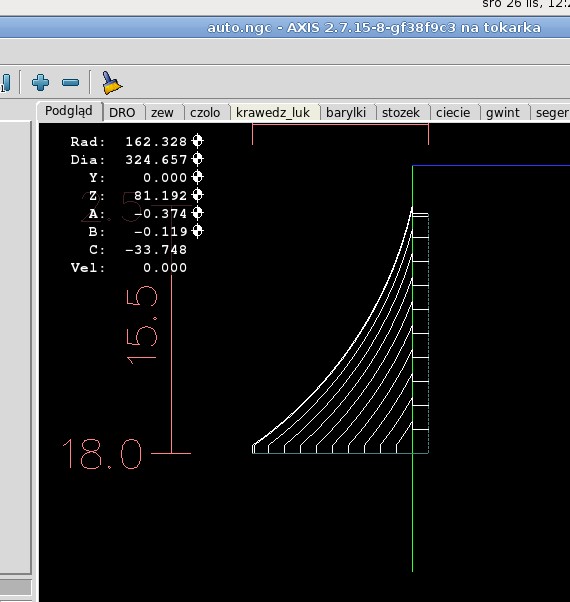
Task: Clear the live plot with the brush icon
Action: point(111,83)
